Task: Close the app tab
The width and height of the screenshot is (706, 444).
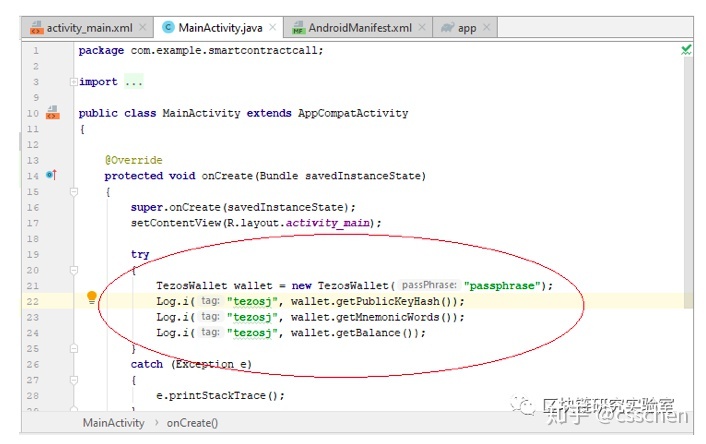Action: point(487,27)
